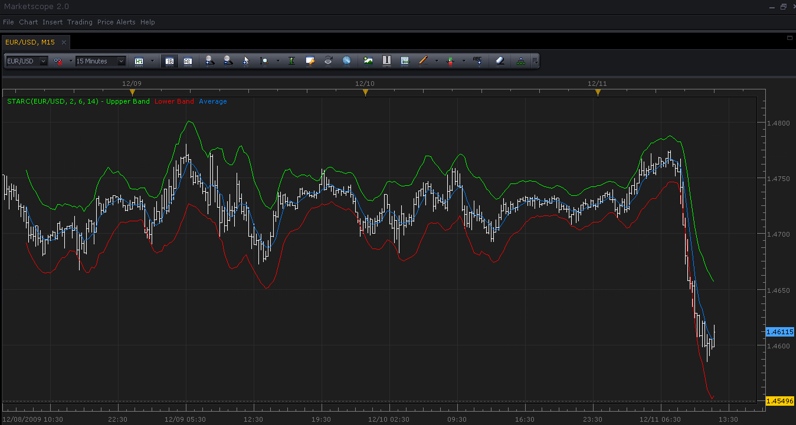Screen dimensions: 796x425
Task: Click the zoom in magnifier icon
Action: tap(209, 61)
